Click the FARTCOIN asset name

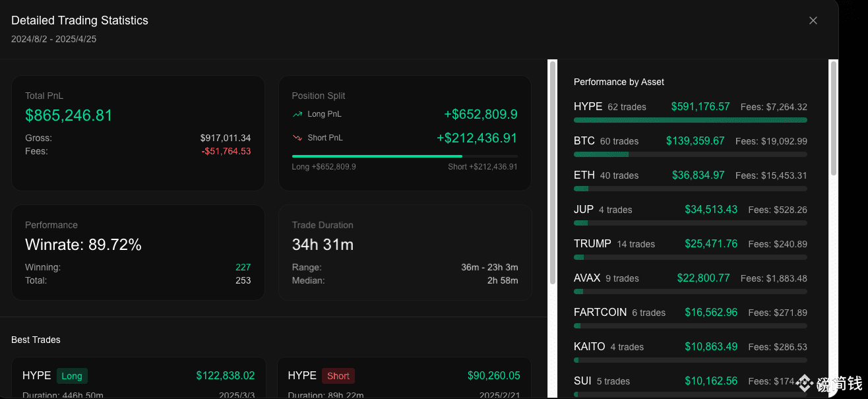tap(600, 312)
